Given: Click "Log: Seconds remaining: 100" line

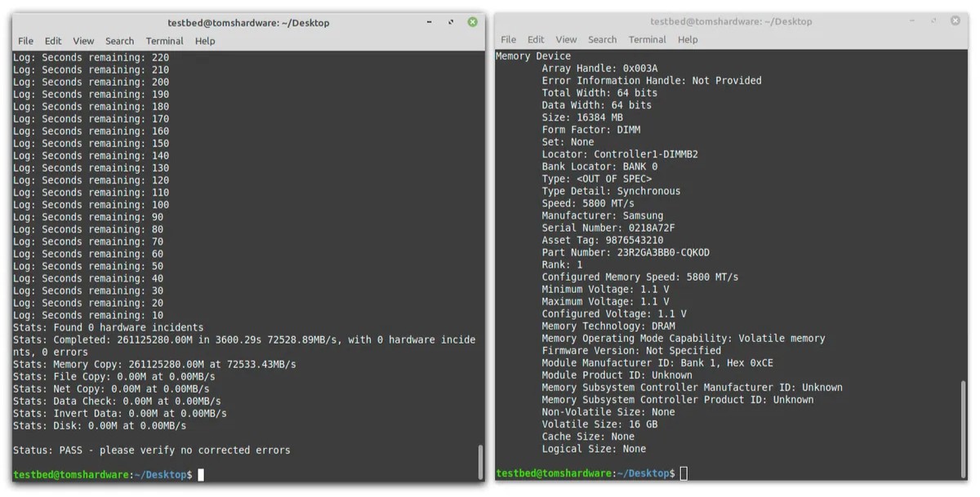Looking at the screenshot, I should click(91, 204).
